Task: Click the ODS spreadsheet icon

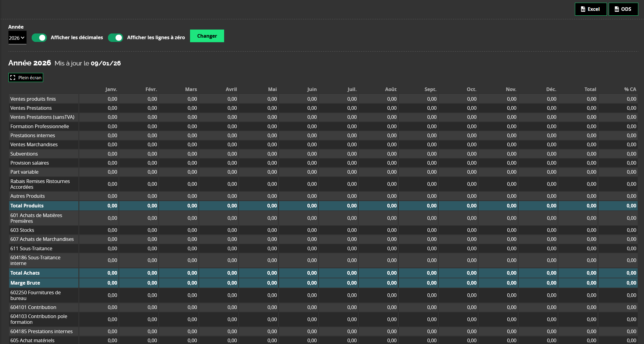Action: coord(617,9)
